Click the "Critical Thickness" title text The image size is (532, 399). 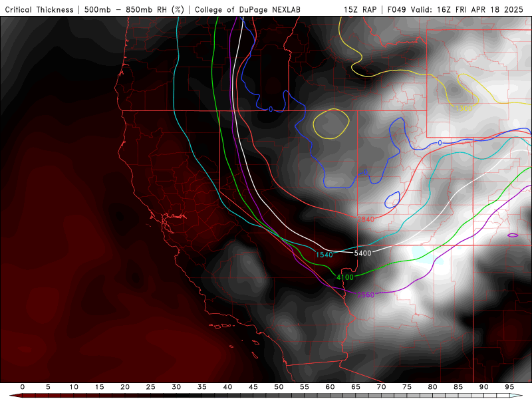(x=39, y=9)
